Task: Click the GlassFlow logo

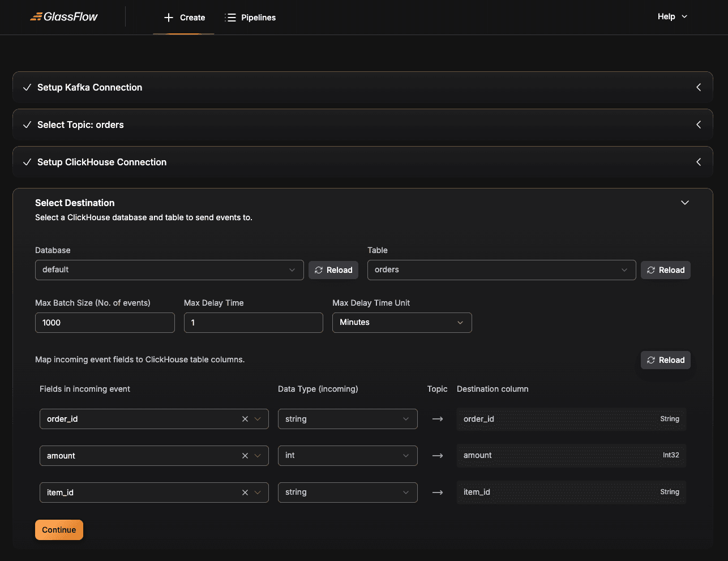Action: pos(64,17)
